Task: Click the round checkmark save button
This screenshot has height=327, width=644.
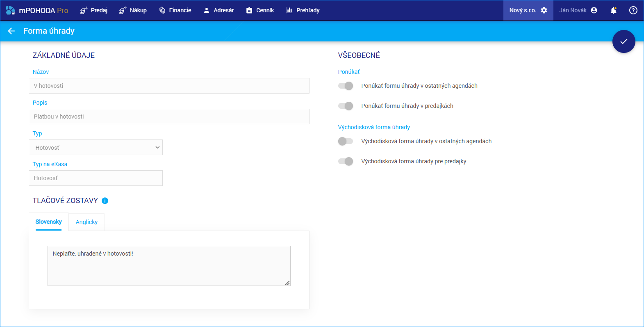Action: point(624,41)
